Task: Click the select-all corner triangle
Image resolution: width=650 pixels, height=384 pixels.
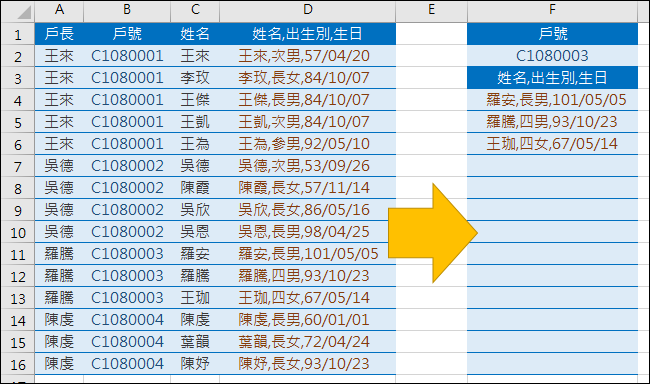Action: (24, 12)
